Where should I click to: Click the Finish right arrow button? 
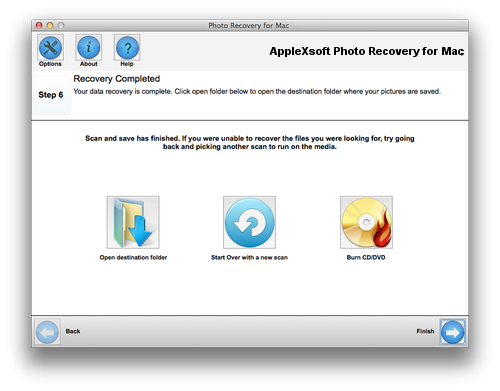(x=453, y=332)
